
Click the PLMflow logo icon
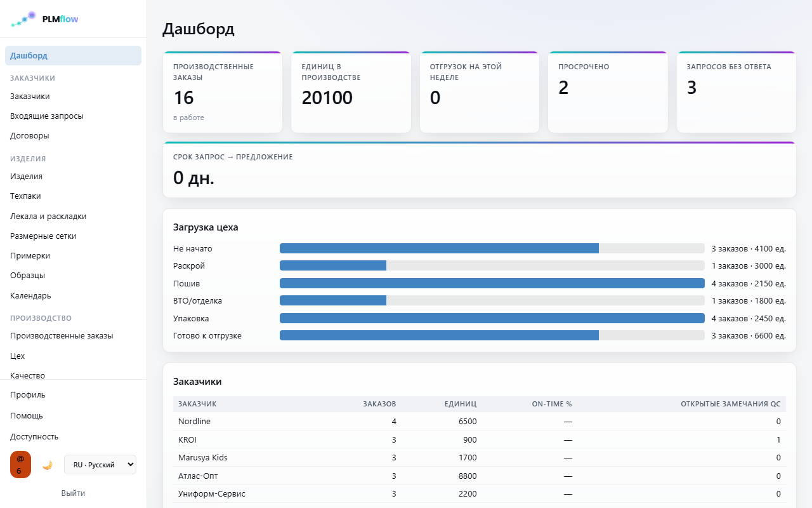coord(23,19)
